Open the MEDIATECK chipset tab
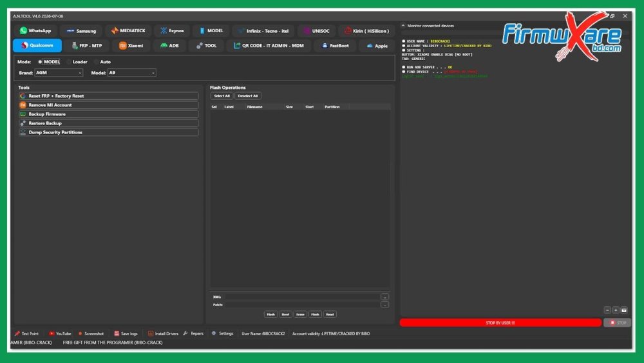This screenshot has width=644, height=363. [129, 31]
